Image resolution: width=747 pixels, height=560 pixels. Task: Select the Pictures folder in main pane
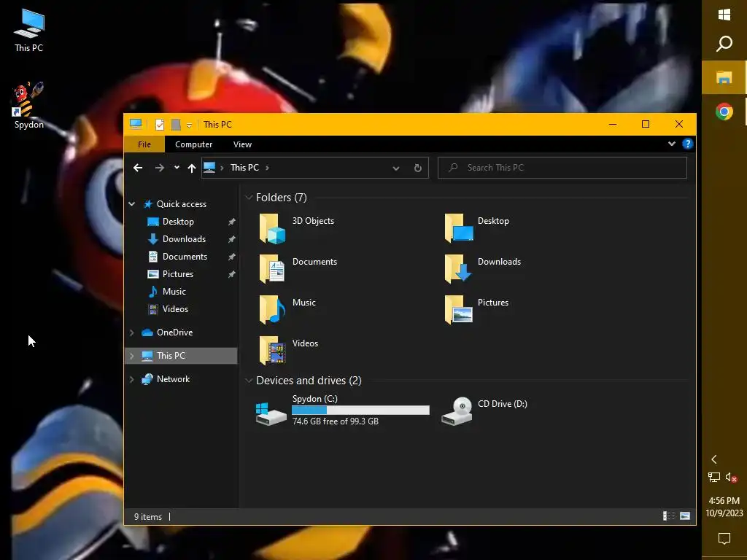476,309
